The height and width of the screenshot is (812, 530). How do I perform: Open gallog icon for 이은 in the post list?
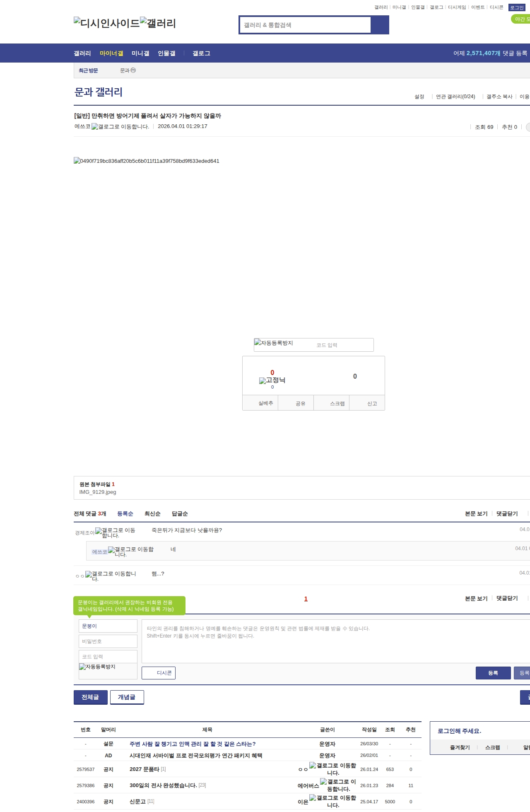click(x=332, y=801)
